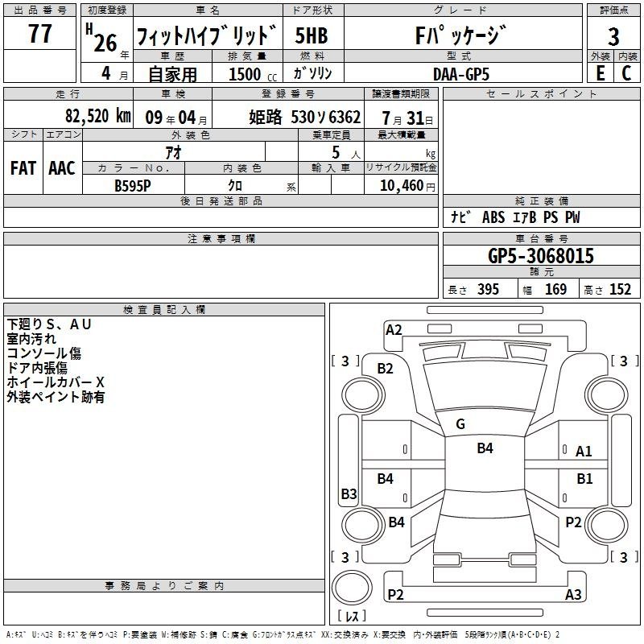Click inspector note 外装ペイント跡有
Image resolution: width=644 pixels, height=644 pixels.
click(x=56, y=397)
